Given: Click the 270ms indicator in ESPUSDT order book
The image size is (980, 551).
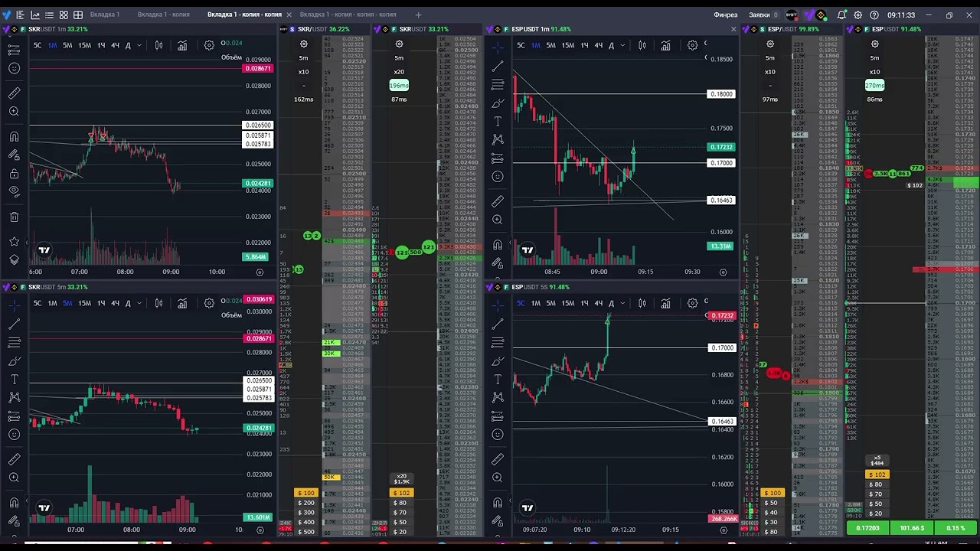Looking at the screenshot, I should coord(874,85).
